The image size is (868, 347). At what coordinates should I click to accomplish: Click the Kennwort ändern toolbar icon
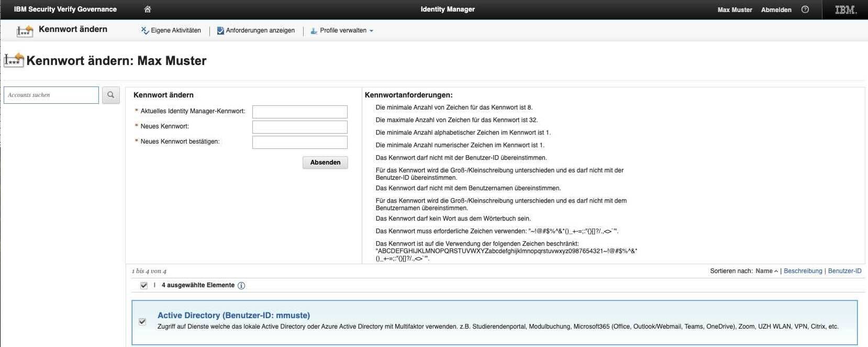tap(25, 30)
